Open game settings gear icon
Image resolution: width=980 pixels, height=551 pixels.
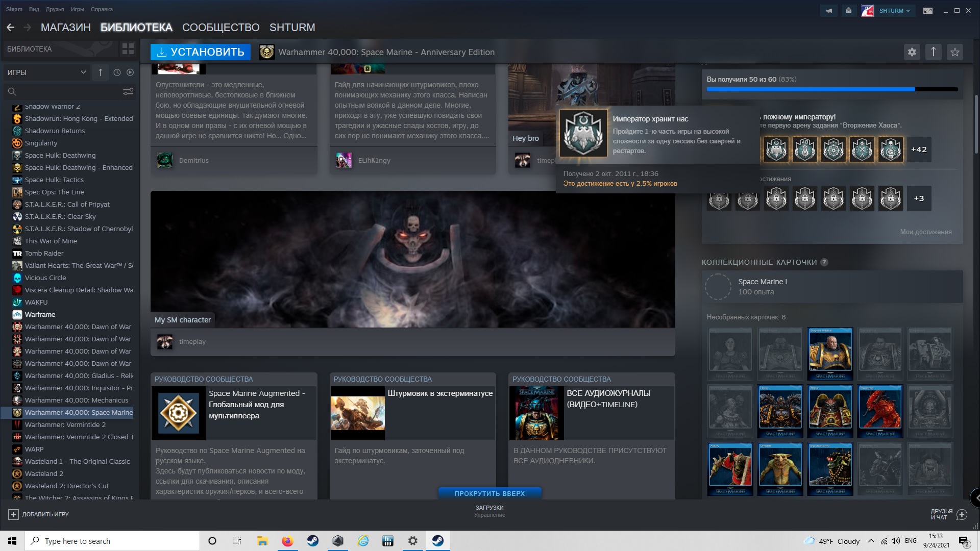[x=912, y=52]
